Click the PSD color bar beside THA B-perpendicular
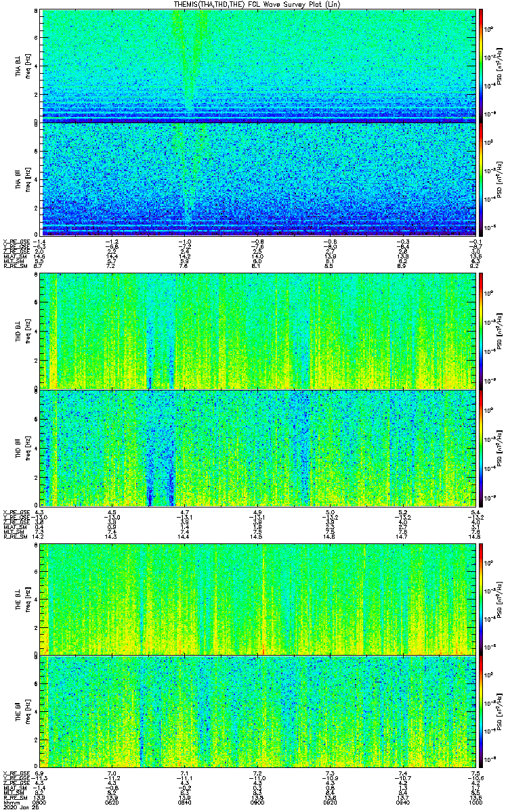Screen dimensions: 508x812 481,65
